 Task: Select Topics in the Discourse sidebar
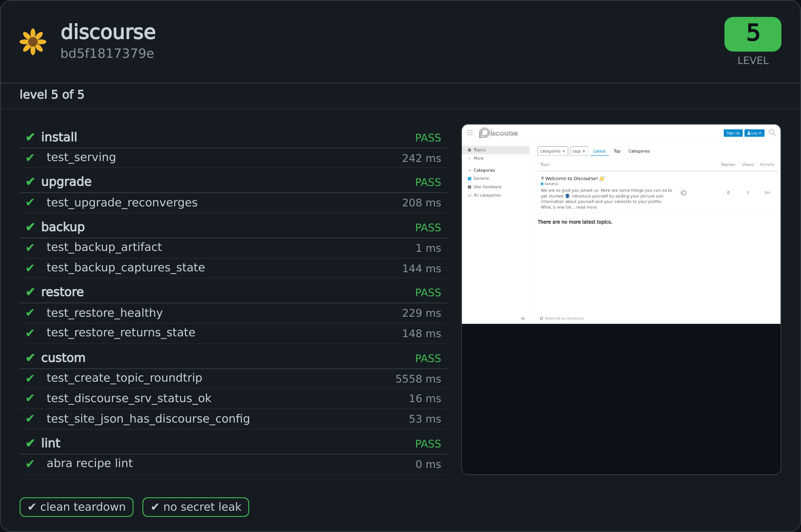pos(496,150)
